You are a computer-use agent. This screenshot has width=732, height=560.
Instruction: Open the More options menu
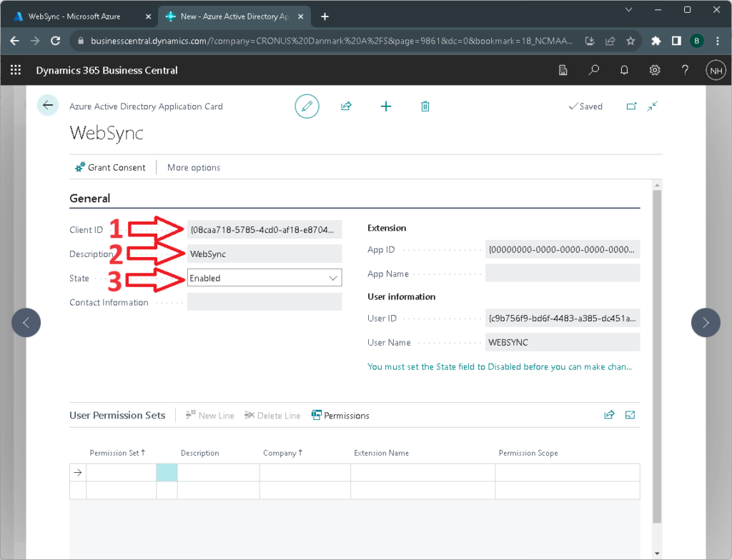[x=193, y=167]
